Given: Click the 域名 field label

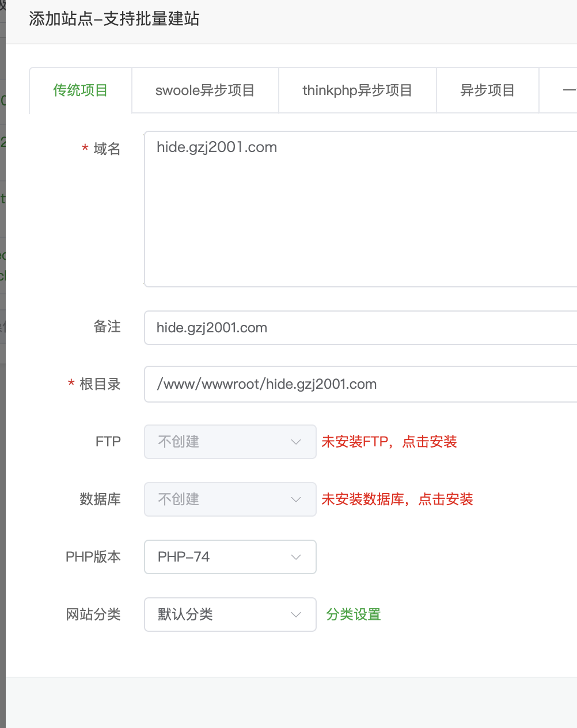Looking at the screenshot, I should (x=107, y=149).
